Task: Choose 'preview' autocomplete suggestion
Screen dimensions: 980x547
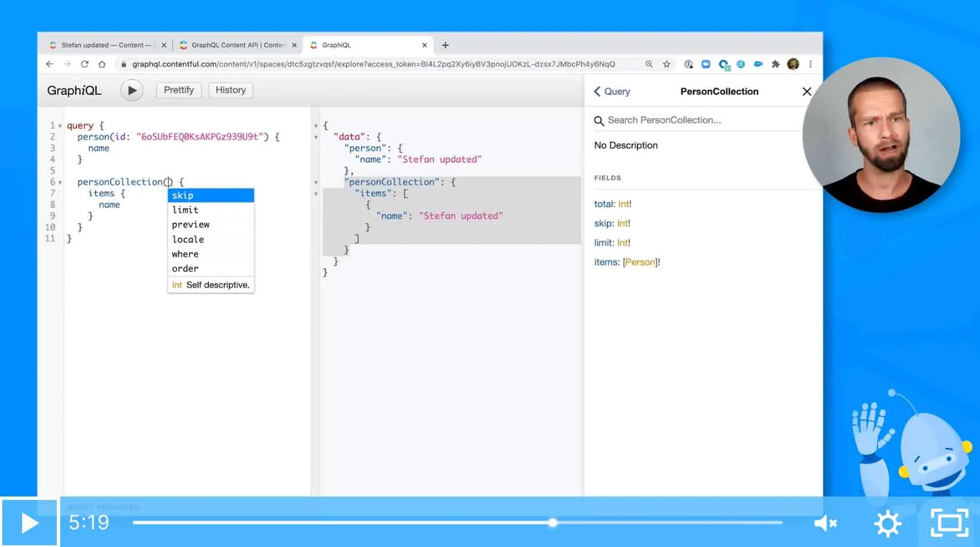Action: [x=211, y=225]
